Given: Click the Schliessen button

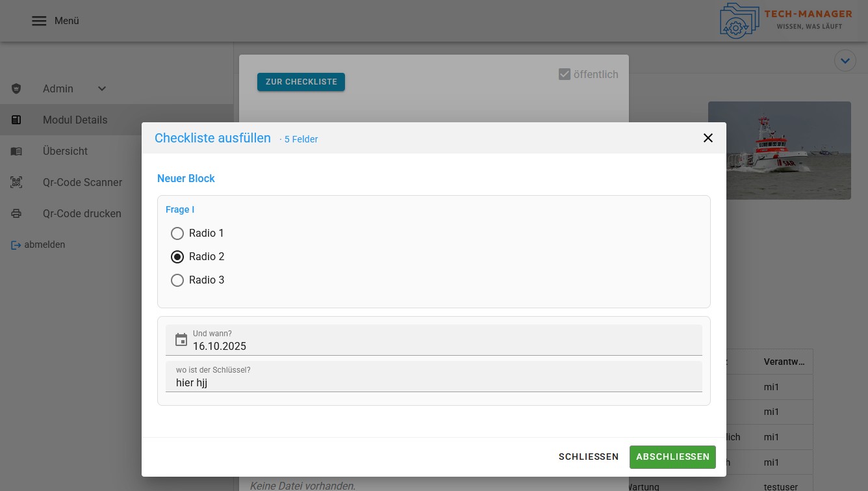Looking at the screenshot, I should [x=588, y=457].
